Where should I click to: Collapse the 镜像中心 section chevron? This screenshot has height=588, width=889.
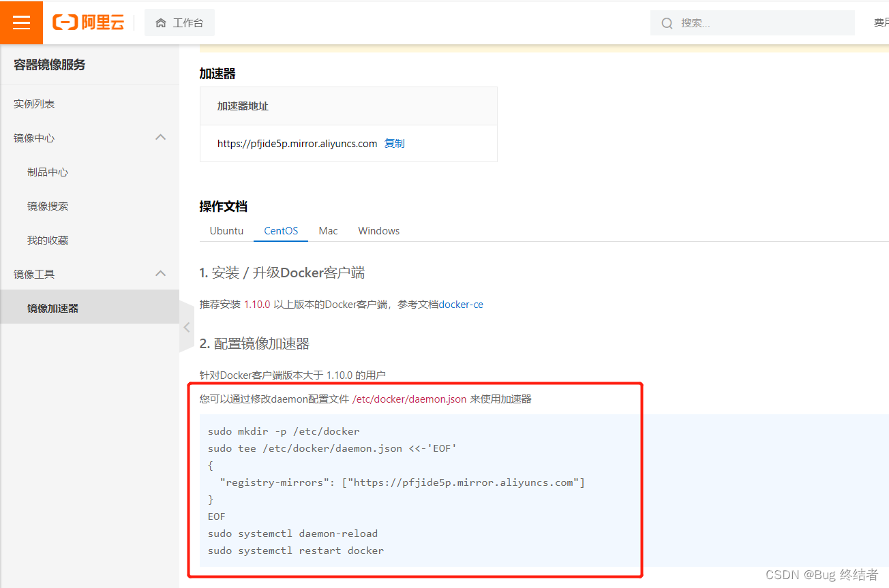(x=161, y=137)
